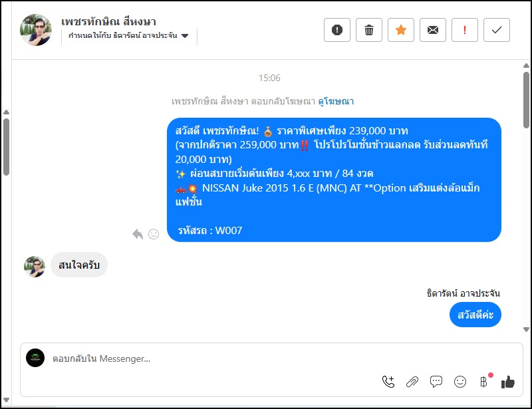This screenshot has height=409, width=532.
Task: Reply to the blue message with the arrow icon
Action: 138,234
